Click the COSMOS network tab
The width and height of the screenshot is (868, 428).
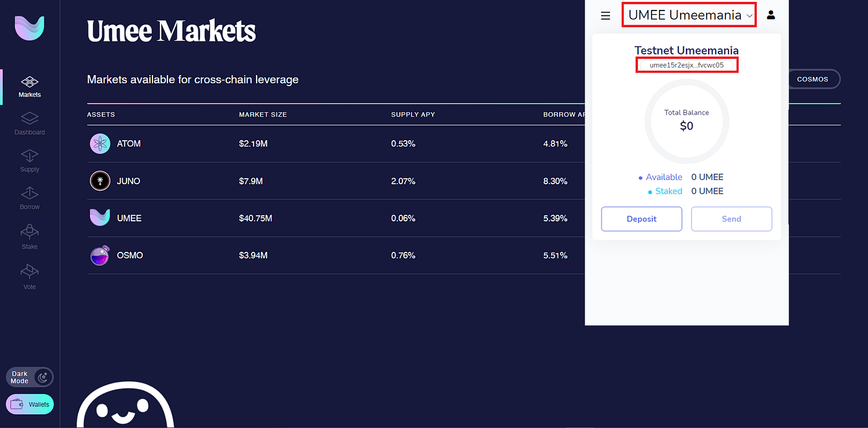click(x=814, y=79)
